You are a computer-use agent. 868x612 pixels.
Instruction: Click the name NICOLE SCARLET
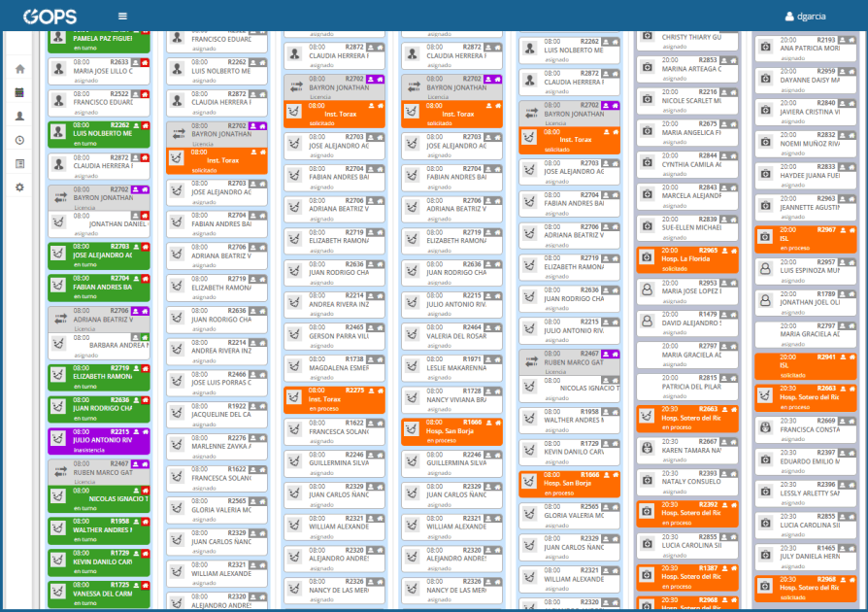(x=691, y=101)
